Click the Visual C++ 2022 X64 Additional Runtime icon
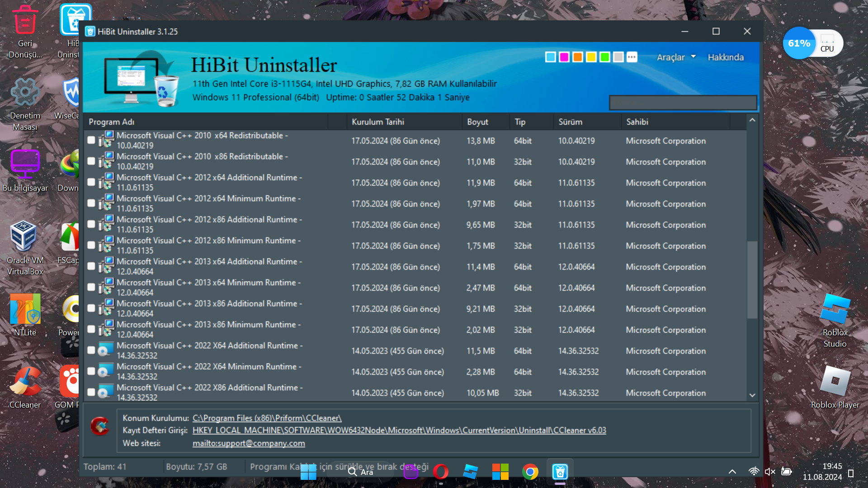This screenshot has width=868, height=488. point(106,350)
